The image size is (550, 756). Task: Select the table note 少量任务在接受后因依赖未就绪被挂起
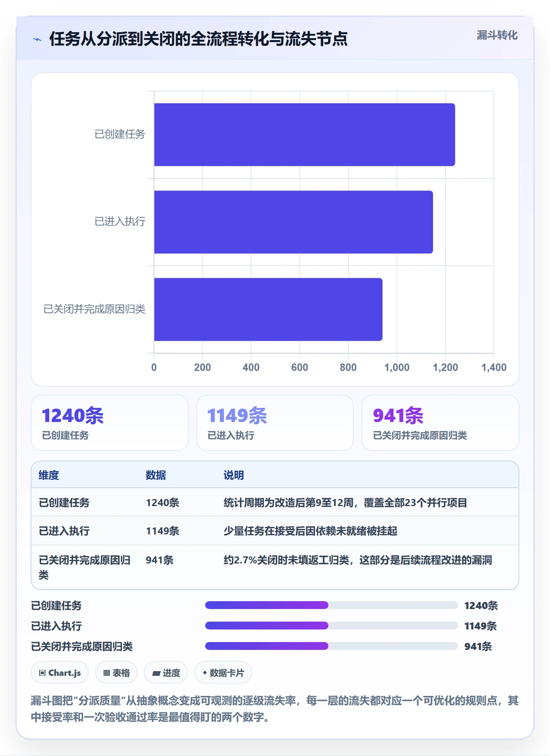310,531
